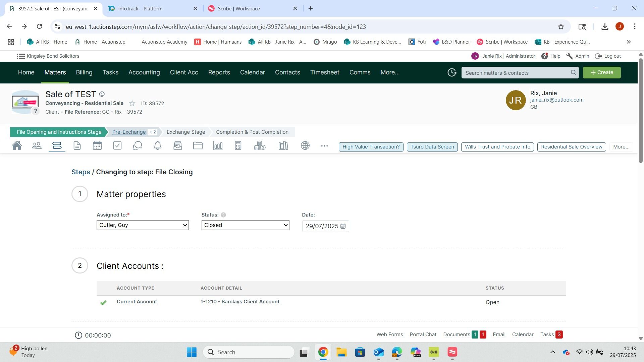Click the Date field showing 29/07/2025

click(x=322, y=226)
